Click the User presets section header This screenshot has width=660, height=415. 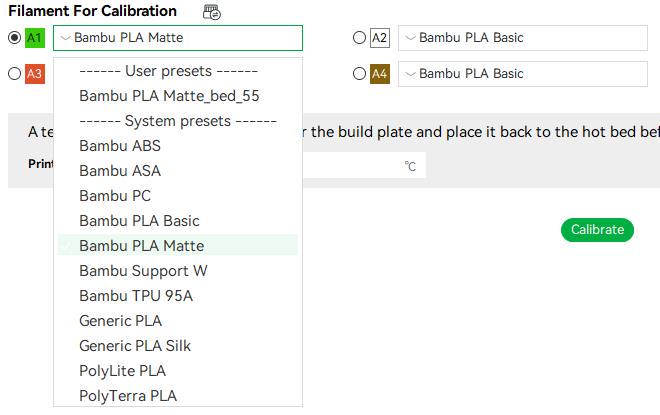(168, 71)
